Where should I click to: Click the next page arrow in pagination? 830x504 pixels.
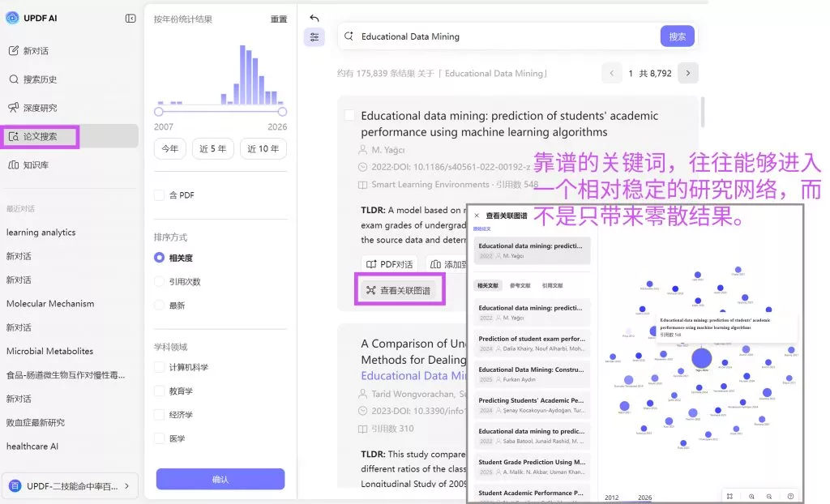(687, 72)
